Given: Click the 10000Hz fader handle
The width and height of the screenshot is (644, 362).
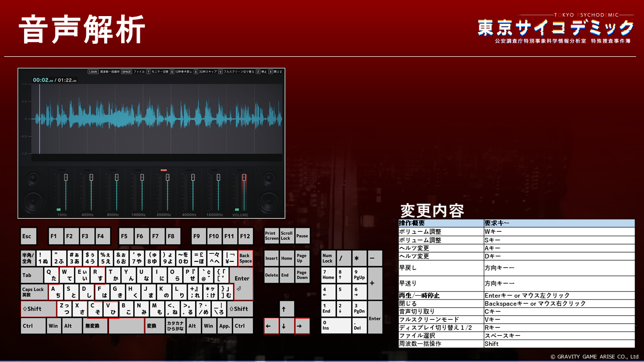Looking at the screenshot, I should coord(218,177).
